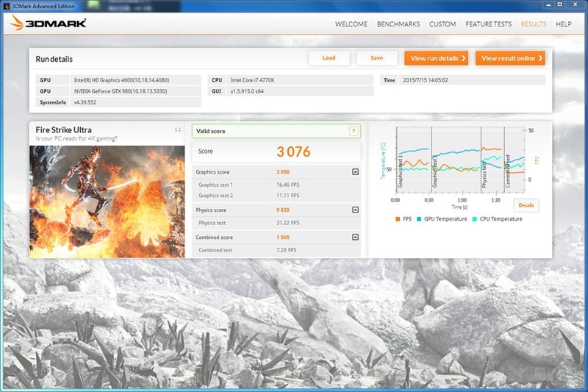This screenshot has width=588, height=392.
Task: Click the 3DMark logo in the header
Action: 49,24
